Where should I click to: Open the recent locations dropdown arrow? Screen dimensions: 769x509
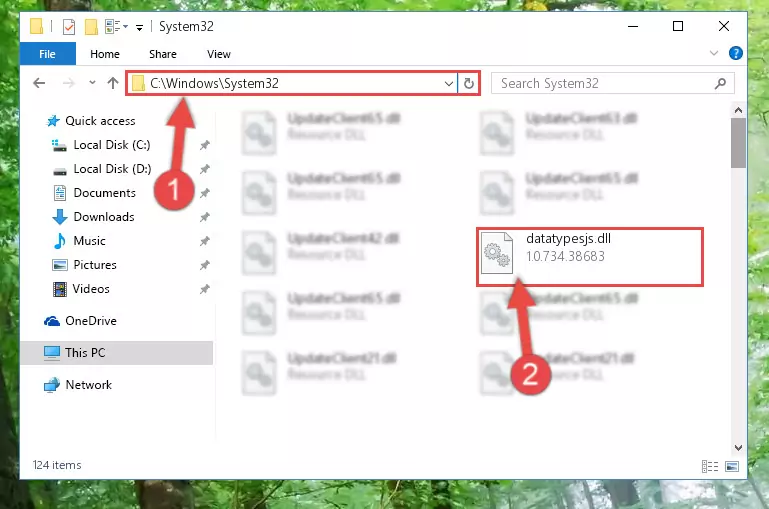[x=92, y=83]
